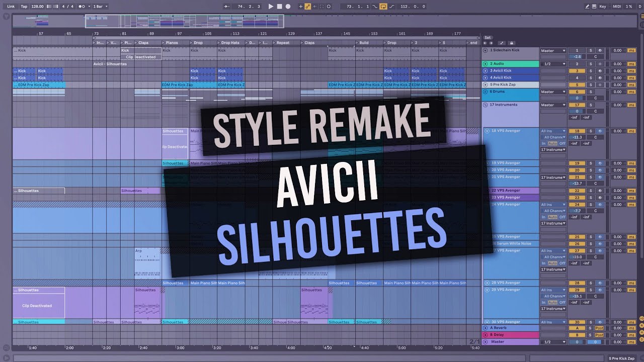Unfold the 5 Pre Kick Zap track
The width and height of the screenshot is (644, 362).
[x=486, y=84]
